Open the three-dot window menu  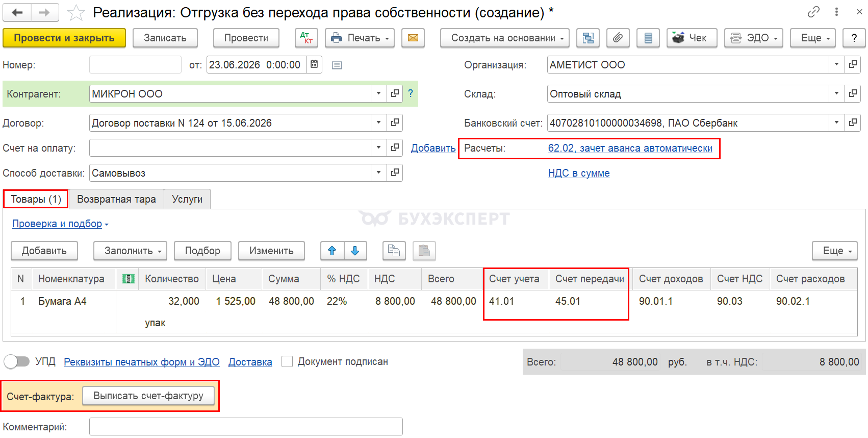836,12
